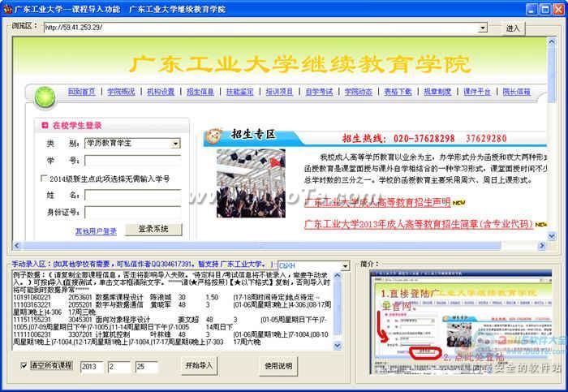Go to 院长信箱 navigation link
This screenshot has height=392, width=568.
(517, 92)
